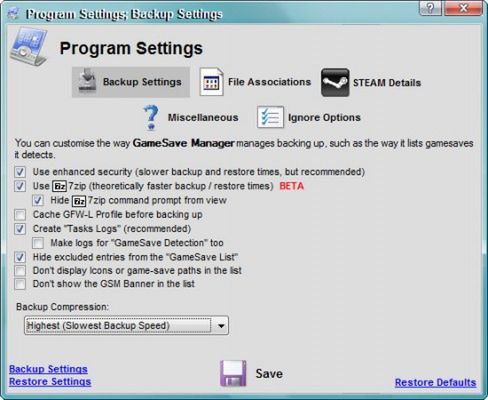Click the Help question button in title bar
The height and width of the screenshot is (400, 488).
tap(431, 8)
